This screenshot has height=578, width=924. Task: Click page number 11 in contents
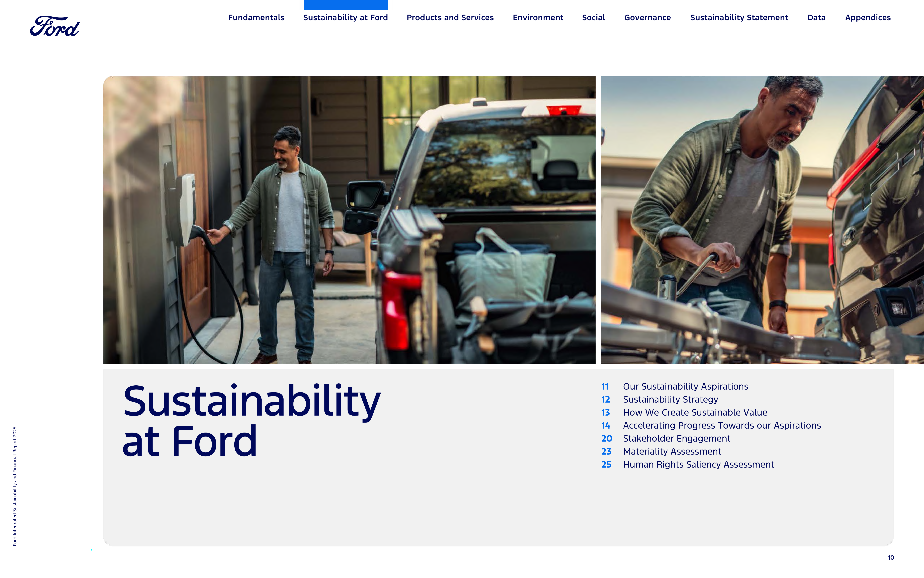click(x=605, y=386)
